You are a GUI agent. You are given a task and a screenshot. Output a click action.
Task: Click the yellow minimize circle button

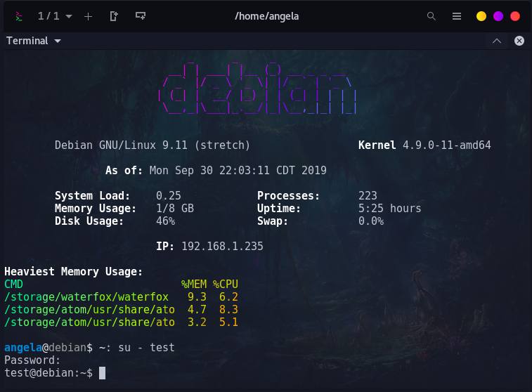pyautogui.click(x=481, y=16)
